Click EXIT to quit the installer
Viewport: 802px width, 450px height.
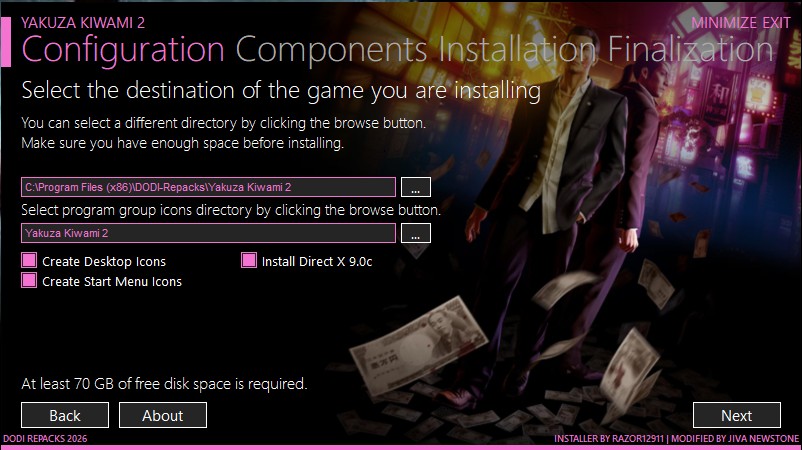pyautogui.click(x=776, y=23)
